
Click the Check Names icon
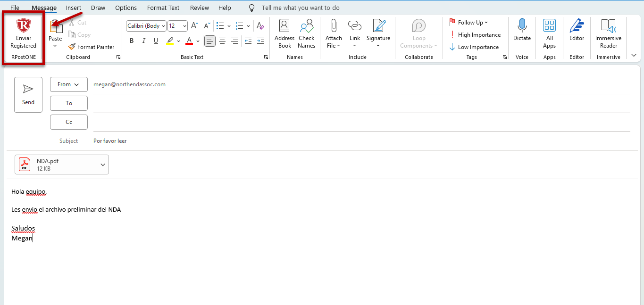coord(306,34)
